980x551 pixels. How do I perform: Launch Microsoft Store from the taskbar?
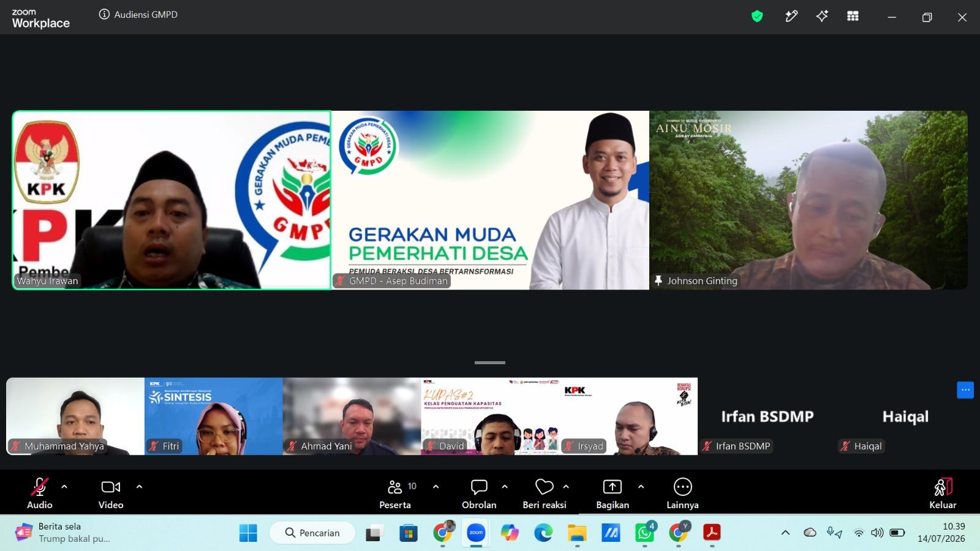click(x=408, y=533)
